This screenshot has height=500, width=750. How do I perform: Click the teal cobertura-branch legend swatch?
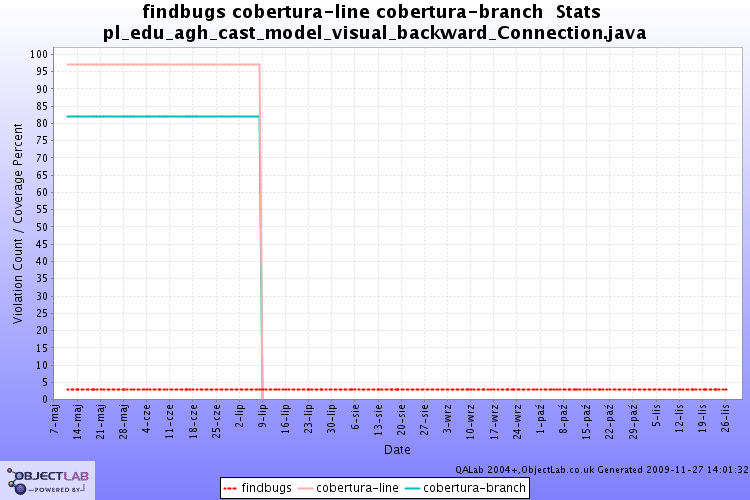click(x=412, y=489)
